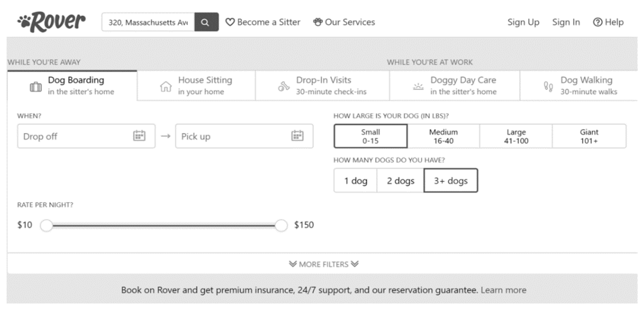Click the Doggy Day Care sunrise icon
The image size is (644, 310).
click(x=418, y=87)
